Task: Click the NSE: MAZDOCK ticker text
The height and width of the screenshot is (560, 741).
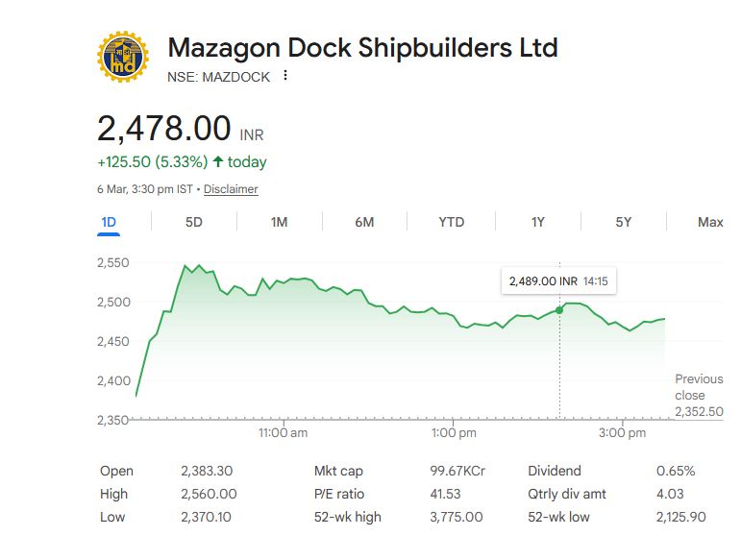Action: click(219, 76)
